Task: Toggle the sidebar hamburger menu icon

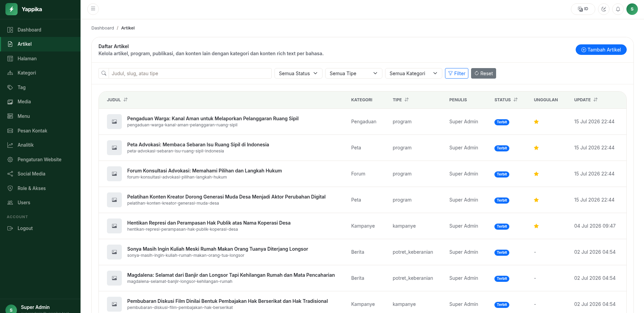Action: (93, 9)
